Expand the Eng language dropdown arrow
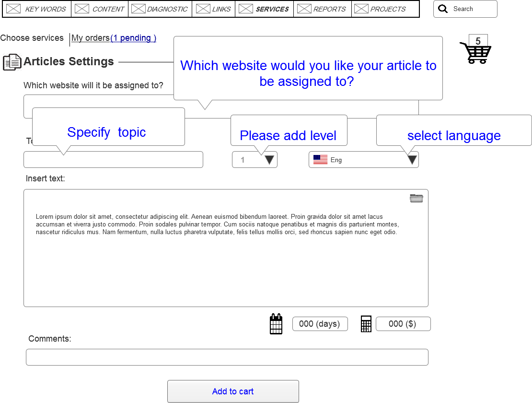This screenshot has height=403, width=532. [x=412, y=160]
